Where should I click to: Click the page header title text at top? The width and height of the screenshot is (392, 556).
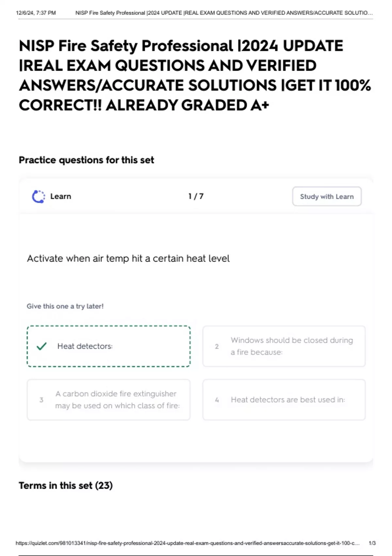pyautogui.click(x=224, y=13)
